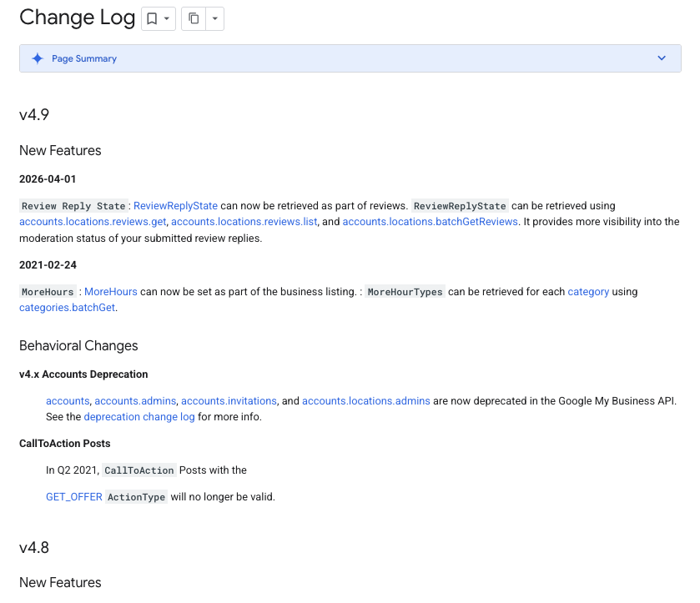Click the accounts link under Accounts Deprecation
This screenshot has height=603, width=700.
[68, 401]
